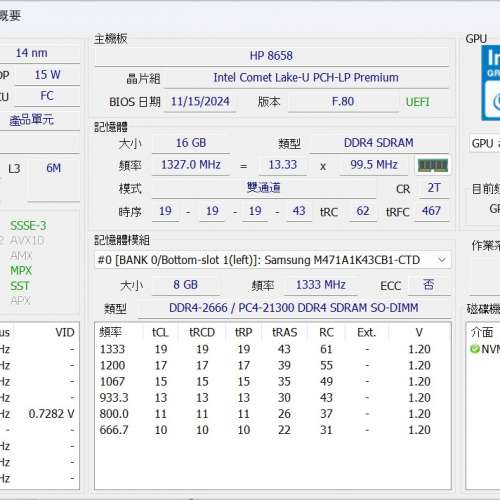Click the 16 GB memory size value

point(191,143)
